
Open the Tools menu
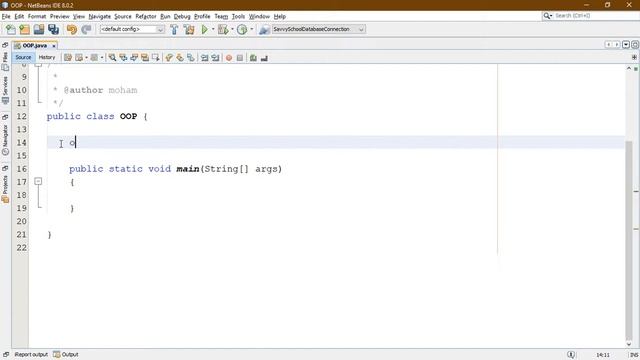coord(238,16)
